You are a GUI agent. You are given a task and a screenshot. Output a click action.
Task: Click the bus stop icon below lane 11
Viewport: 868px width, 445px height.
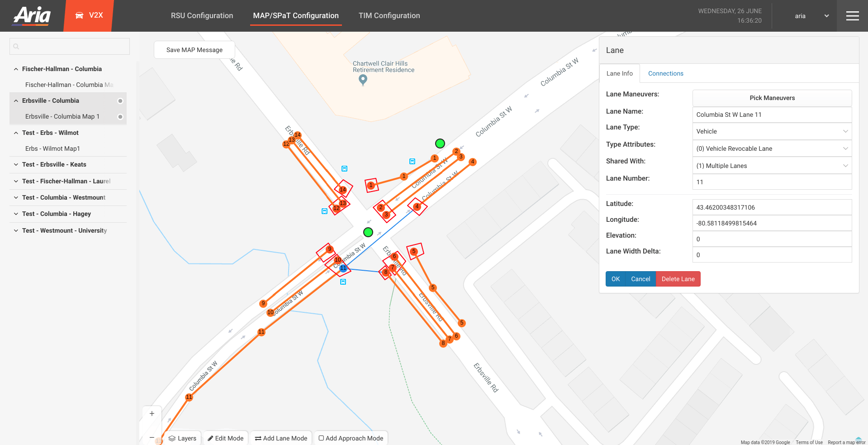(x=343, y=282)
